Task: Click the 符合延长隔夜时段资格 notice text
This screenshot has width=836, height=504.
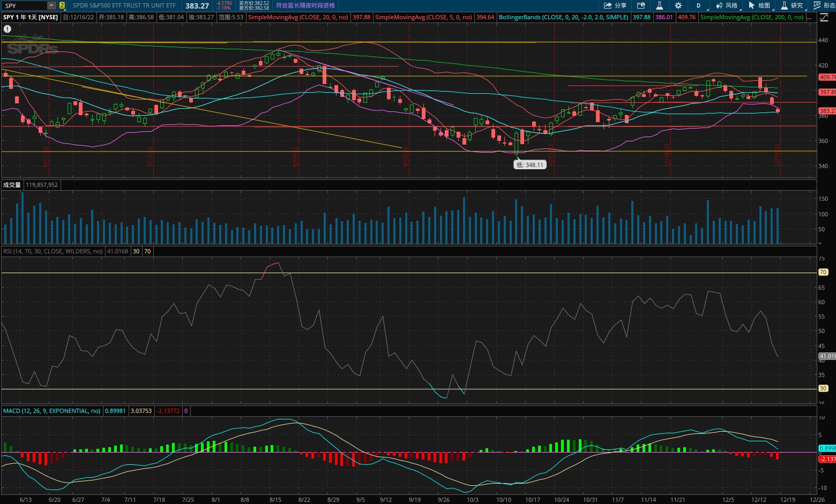Action: pos(305,5)
